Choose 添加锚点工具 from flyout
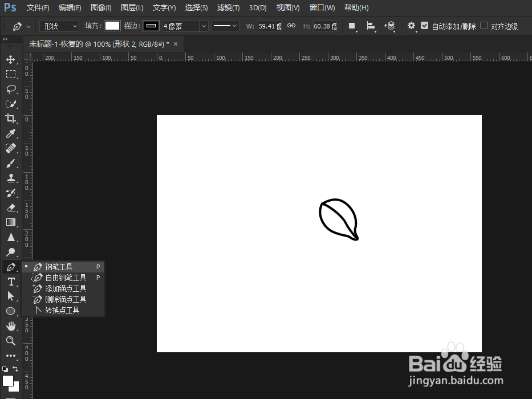Image resolution: width=532 pixels, height=399 pixels. point(63,289)
